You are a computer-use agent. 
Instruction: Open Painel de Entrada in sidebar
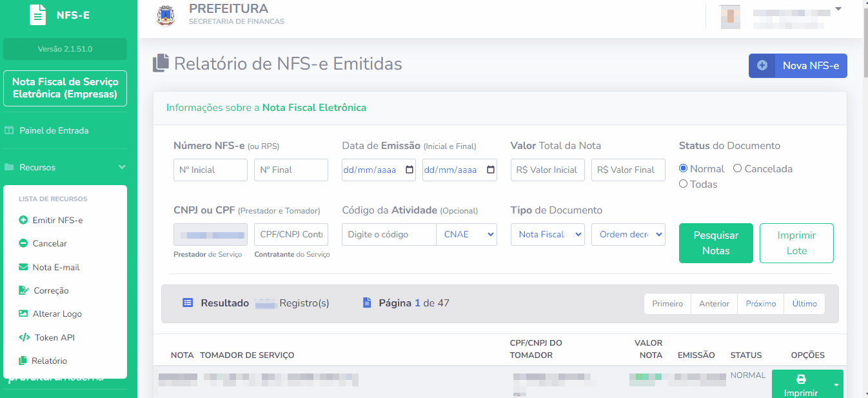(54, 130)
